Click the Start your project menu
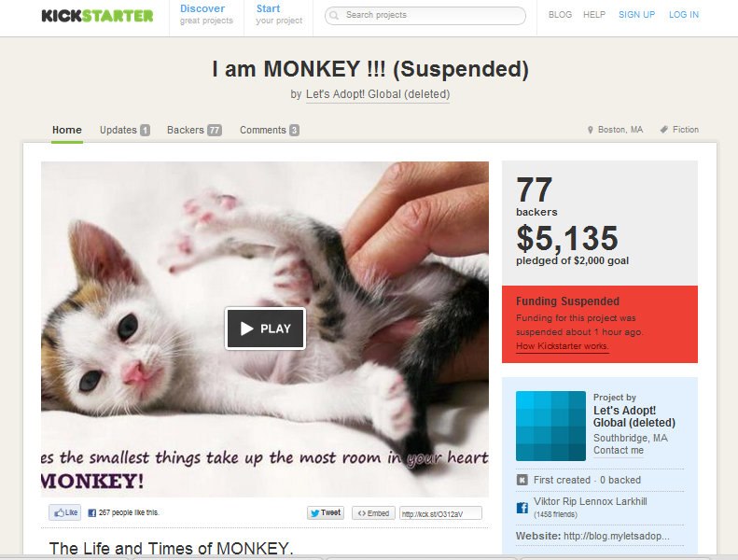Viewport: 738px width, 560px height. coord(279,15)
